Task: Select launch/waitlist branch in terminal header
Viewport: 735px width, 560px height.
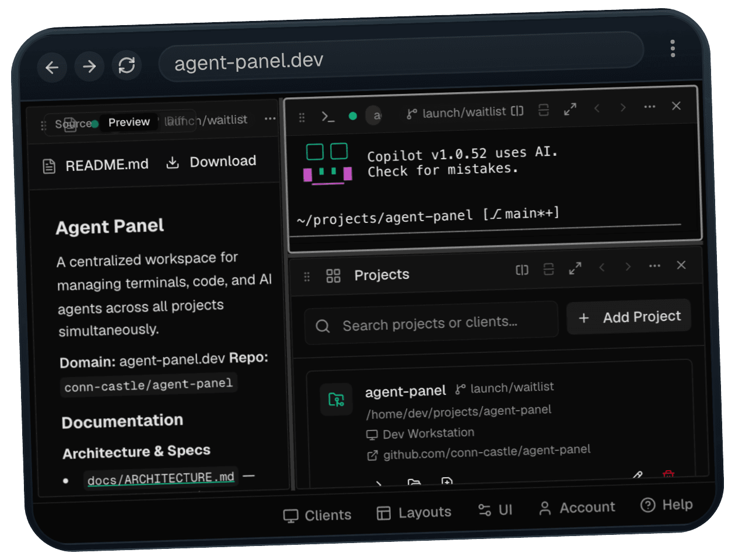Action: pos(457,112)
